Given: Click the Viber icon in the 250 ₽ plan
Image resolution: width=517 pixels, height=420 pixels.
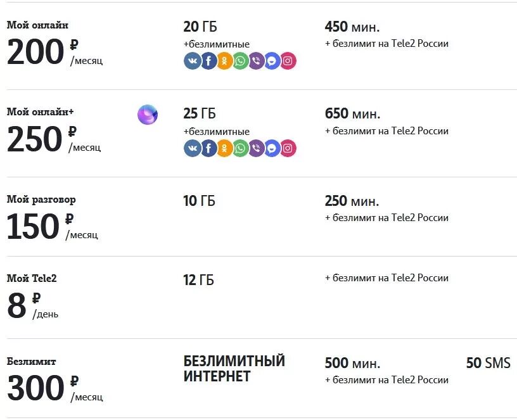Looking at the screenshot, I should click(256, 148).
